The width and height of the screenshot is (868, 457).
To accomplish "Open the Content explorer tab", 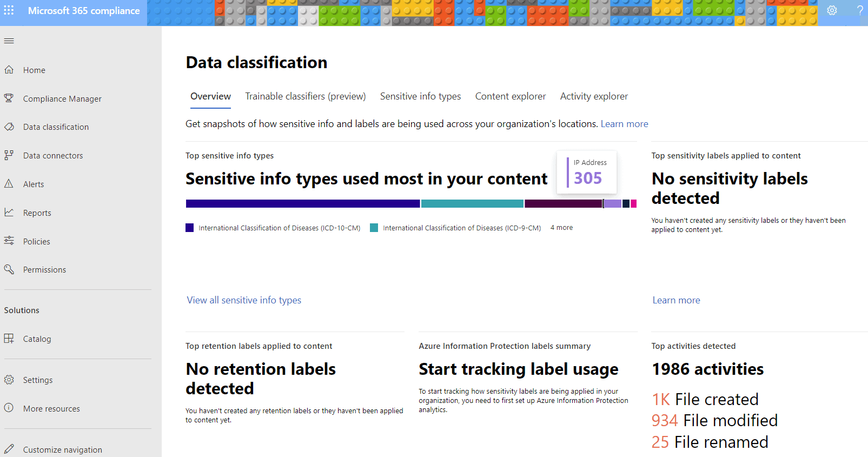I will click(x=510, y=96).
